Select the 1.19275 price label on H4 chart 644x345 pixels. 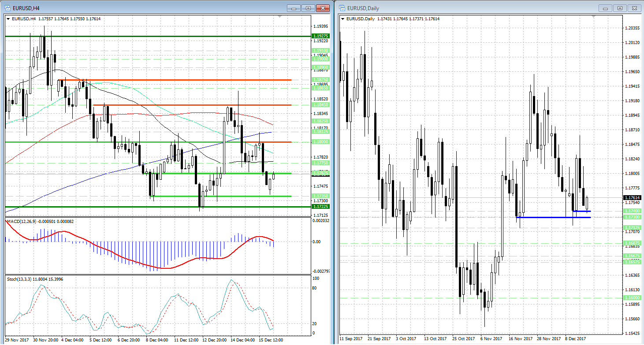coord(320,36)
